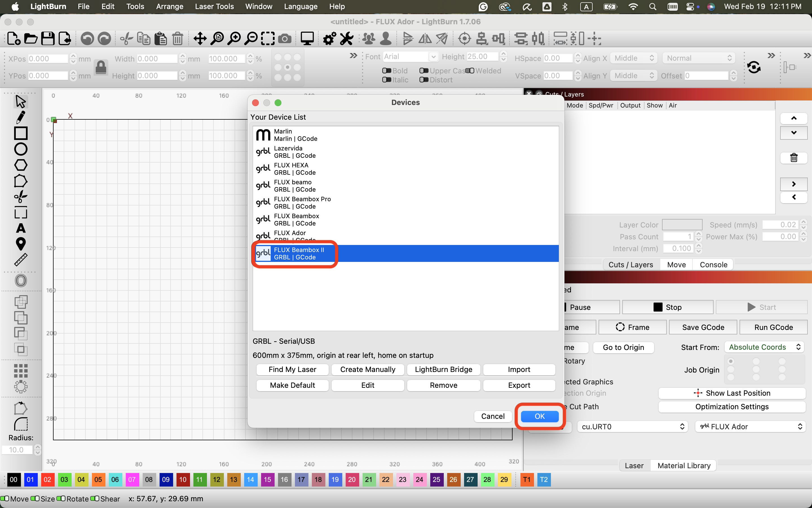The width and height of the screenshot is (812, 508).
Task: Click the Redo arrow icon
Action: [104, 39]
